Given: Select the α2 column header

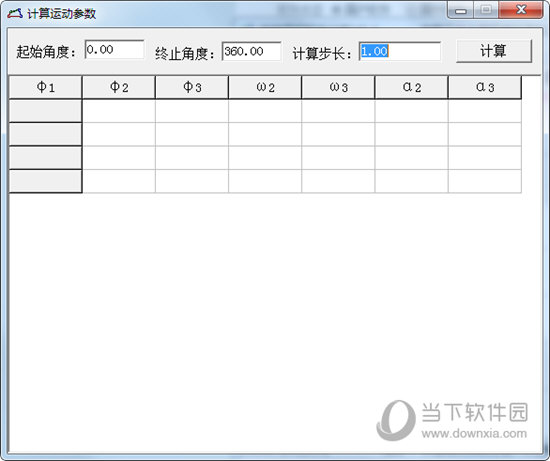Looking at the screenshot, I should click(x=412, y=87).
